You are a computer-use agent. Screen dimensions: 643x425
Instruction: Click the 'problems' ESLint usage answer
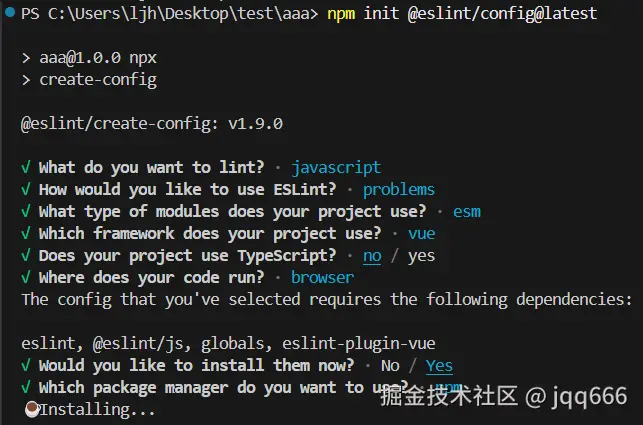coord(398,189)
